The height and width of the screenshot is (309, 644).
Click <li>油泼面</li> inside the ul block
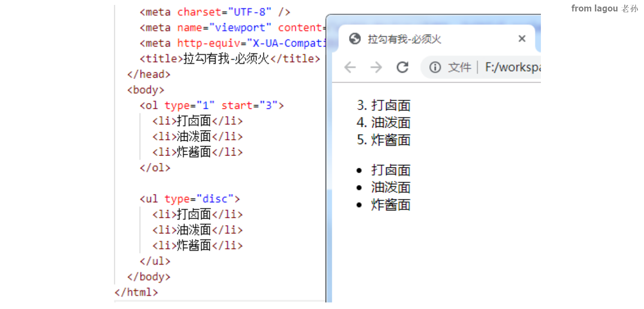point(198,230)
